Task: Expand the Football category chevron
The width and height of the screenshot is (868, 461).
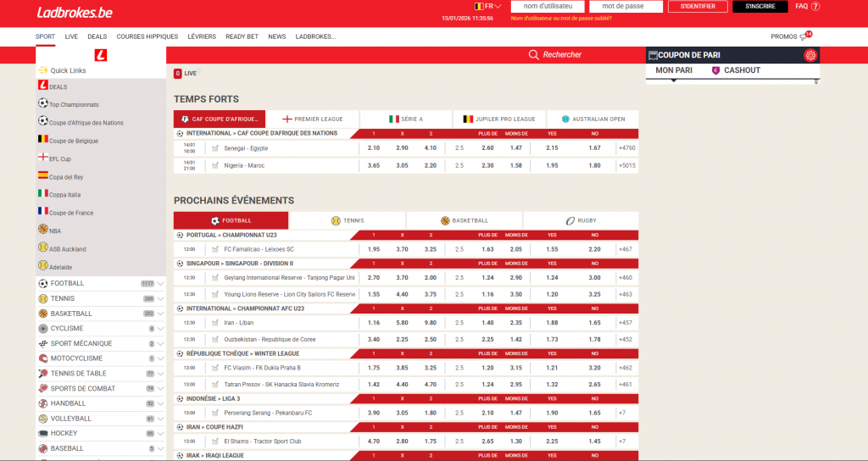Action: (160, 283)
